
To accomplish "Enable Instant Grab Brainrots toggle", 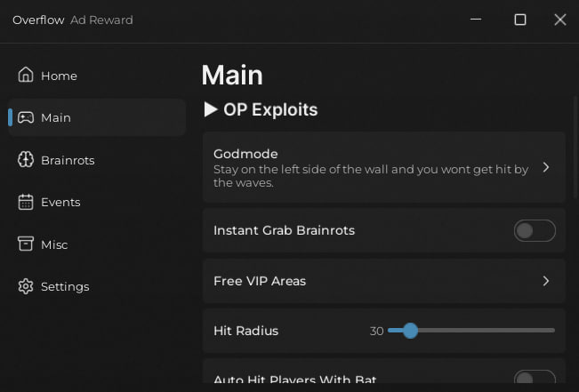I will pos(535,231).
